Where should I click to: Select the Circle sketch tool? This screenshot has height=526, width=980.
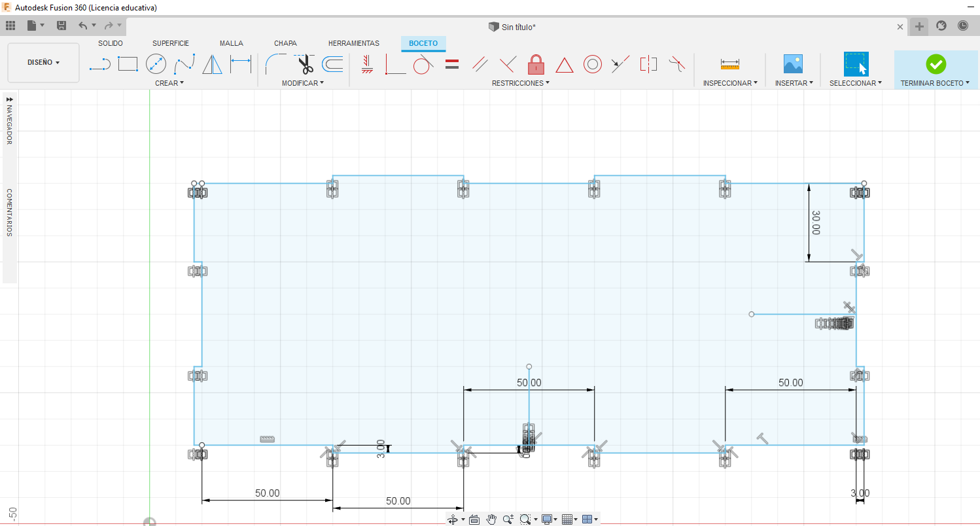pyautogui.click(x=156, y=64)
